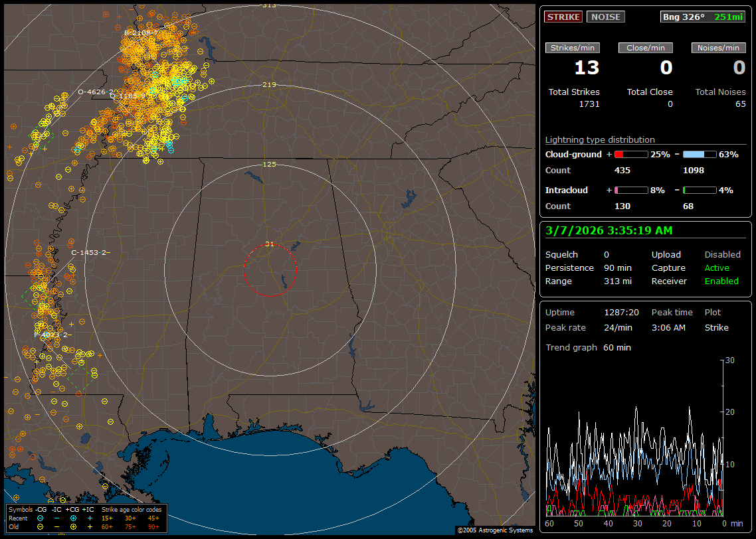The image size is (756, 539).
Task: Click the old -CG yellow legend symbol
Action: click(41, 526)
